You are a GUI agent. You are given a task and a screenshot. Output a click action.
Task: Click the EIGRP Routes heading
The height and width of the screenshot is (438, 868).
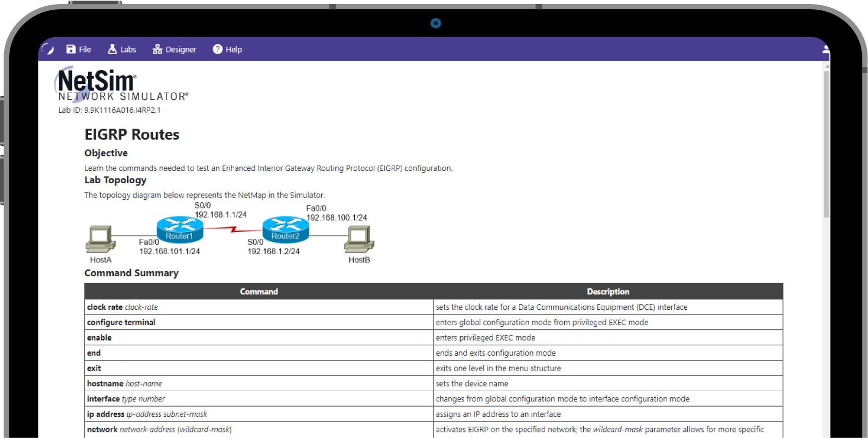pos(132,134)
